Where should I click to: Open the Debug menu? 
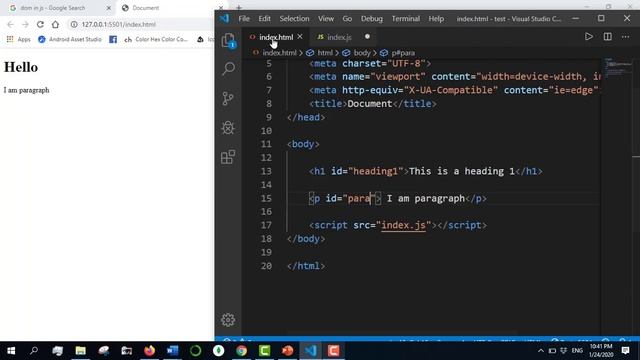(372, 19)
